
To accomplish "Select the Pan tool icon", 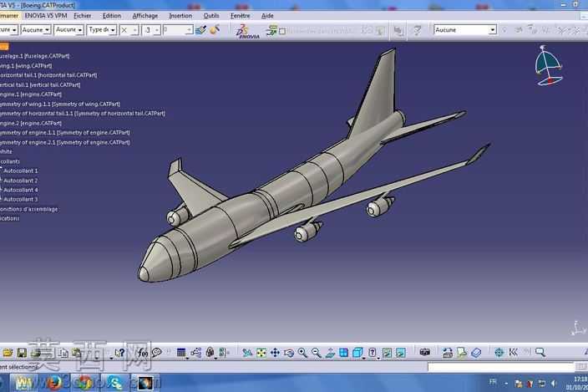I will pos(275,353).
